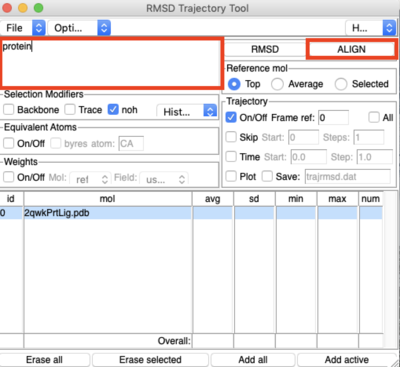
Task: Toggle Equivalent Atoms On/Off checkbox
Action: coord(9,143)
